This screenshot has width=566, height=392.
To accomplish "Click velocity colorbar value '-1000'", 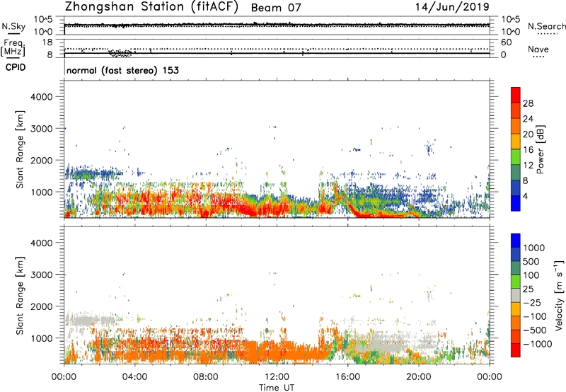I will (x=538, y=344).
